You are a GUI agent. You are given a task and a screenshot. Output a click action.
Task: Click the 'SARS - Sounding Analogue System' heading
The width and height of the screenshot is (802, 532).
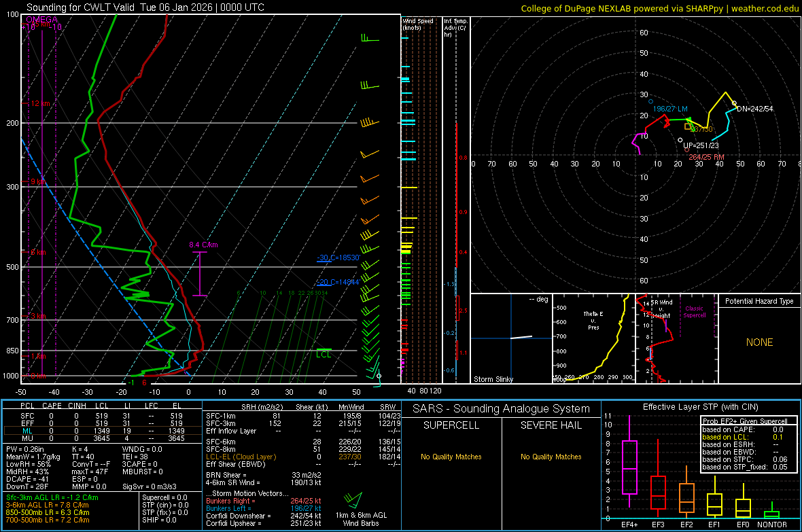click(x=502, y=409)
